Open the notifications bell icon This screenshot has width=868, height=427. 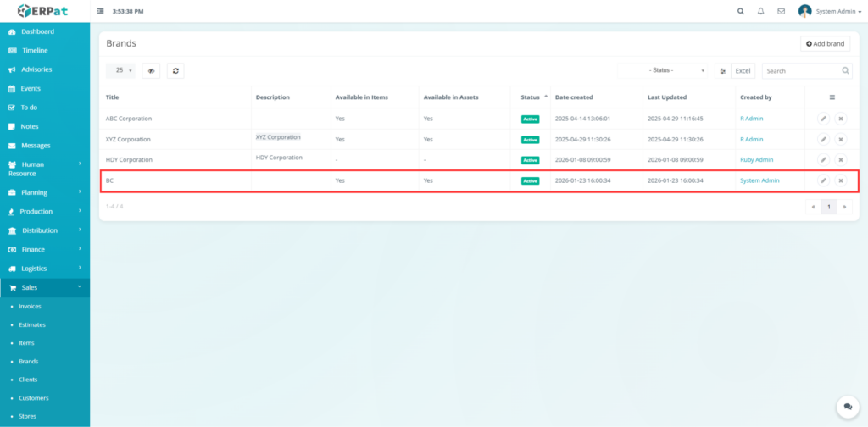760,11
